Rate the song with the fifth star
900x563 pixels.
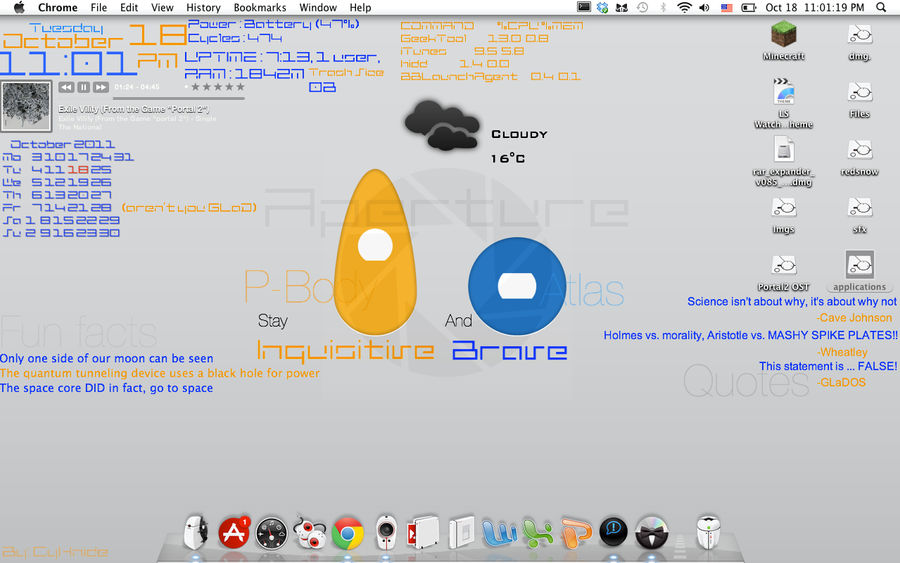tap(240, 87)
